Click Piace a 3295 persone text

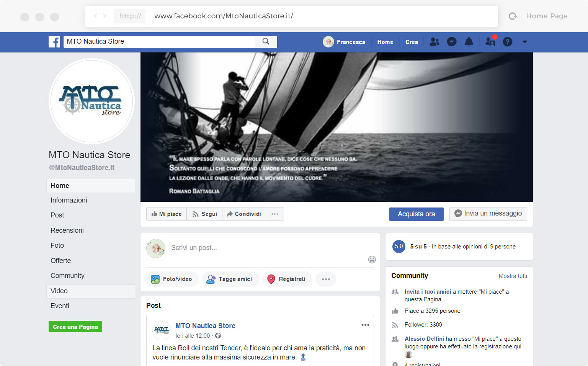click(433, 311)
